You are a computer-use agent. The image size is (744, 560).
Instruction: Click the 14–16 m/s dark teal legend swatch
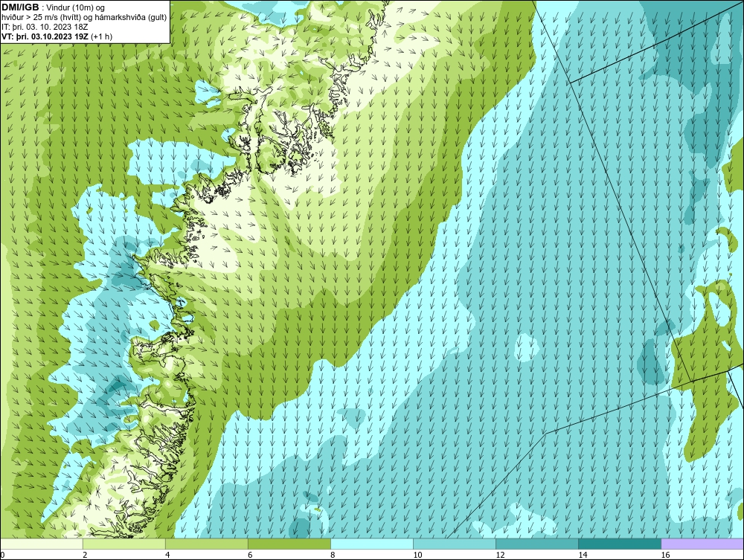click(620, 544)
